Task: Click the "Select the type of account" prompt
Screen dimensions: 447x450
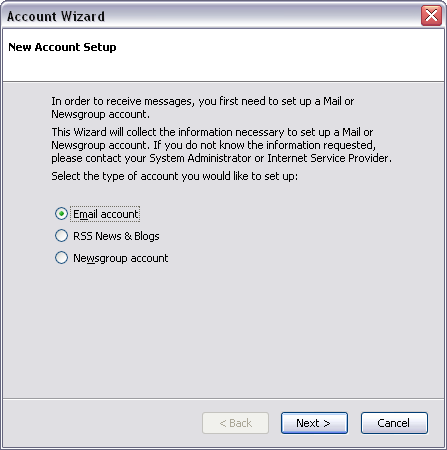Action: pos(174,176)
